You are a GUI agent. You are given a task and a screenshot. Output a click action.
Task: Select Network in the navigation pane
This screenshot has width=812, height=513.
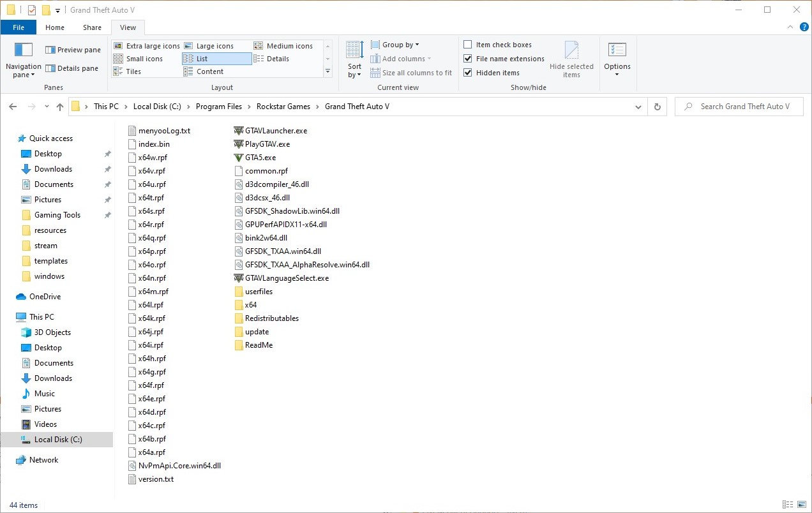point(43,460)
